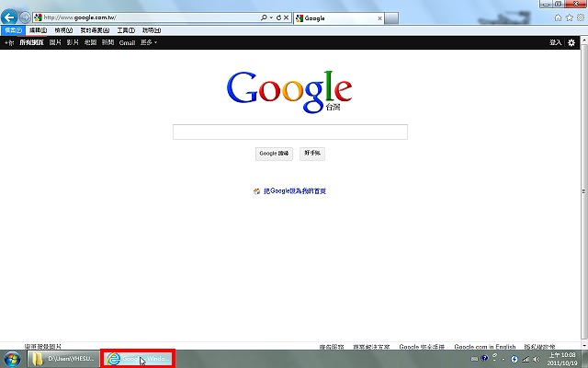Click the 好手氣 (I'm Feeling Lucky) button
The height and width of the screenshot is (368, 588).
(x=312, y=154)
